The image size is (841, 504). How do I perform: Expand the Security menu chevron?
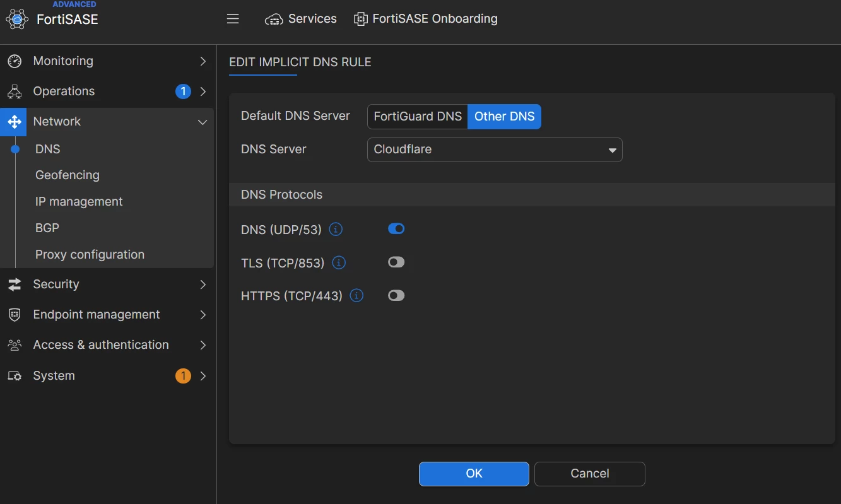203,284
